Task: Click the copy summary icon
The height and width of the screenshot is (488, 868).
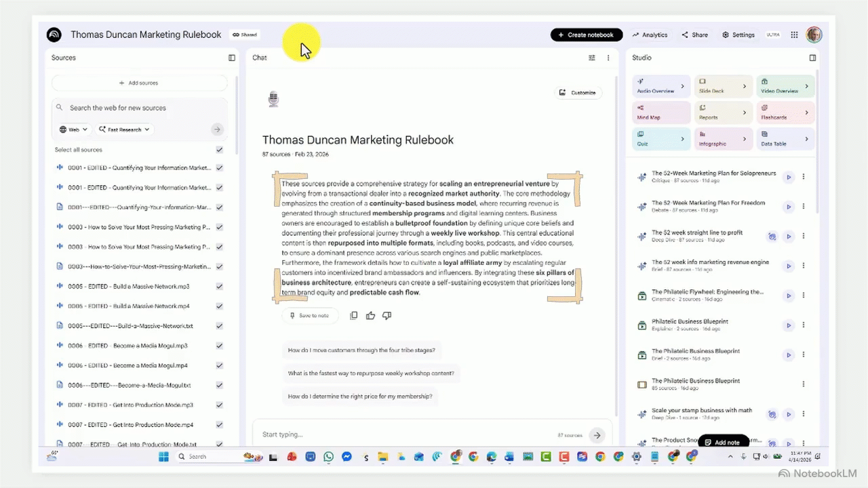Action: click(x=353, y=315)
